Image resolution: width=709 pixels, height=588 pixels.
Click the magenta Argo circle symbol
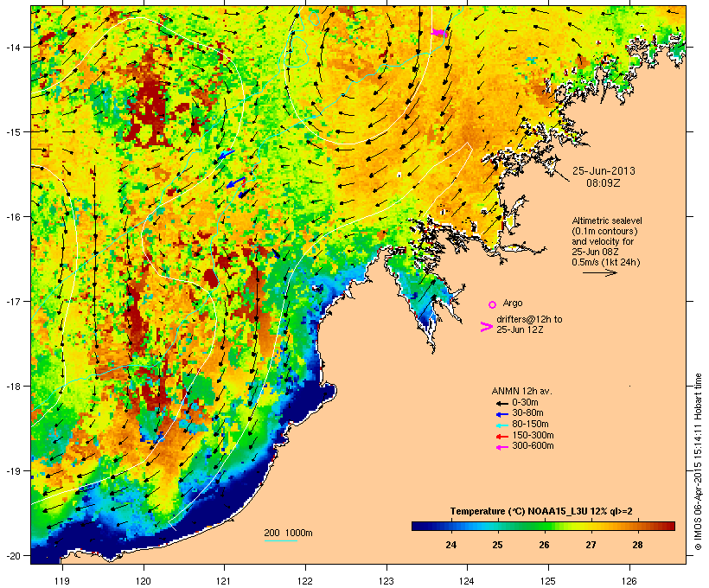tap(493, 304)
